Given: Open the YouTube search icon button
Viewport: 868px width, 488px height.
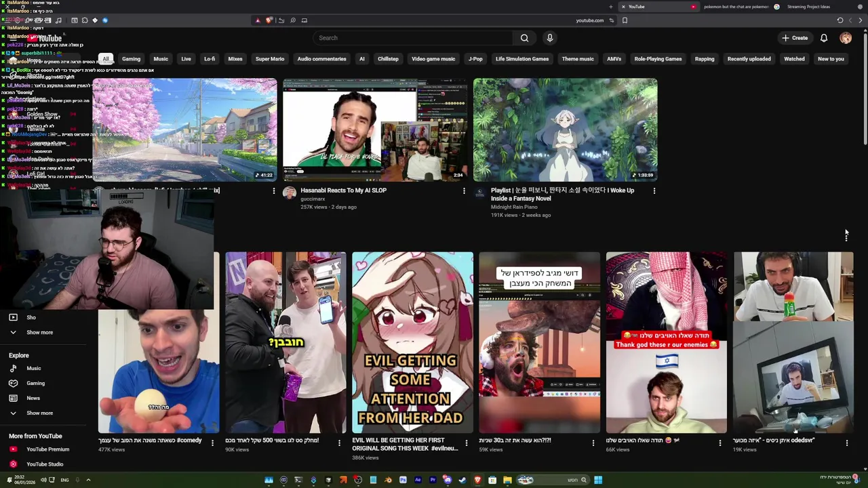Looking at the screenshot, I should (524, 38).
